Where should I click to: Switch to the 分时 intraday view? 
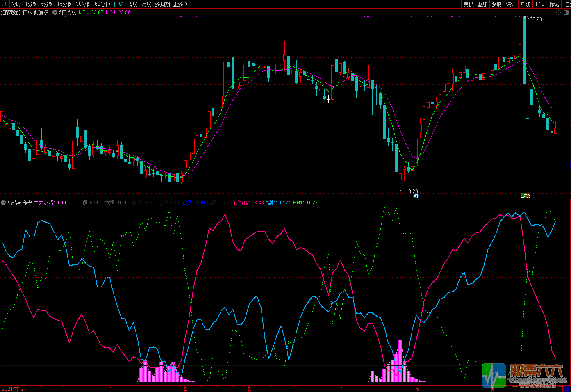(x=16, y=4)
